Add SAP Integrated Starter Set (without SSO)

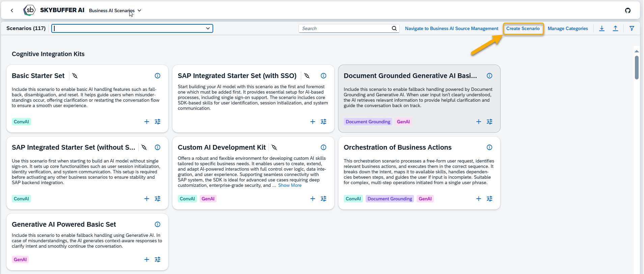(147, 199)
